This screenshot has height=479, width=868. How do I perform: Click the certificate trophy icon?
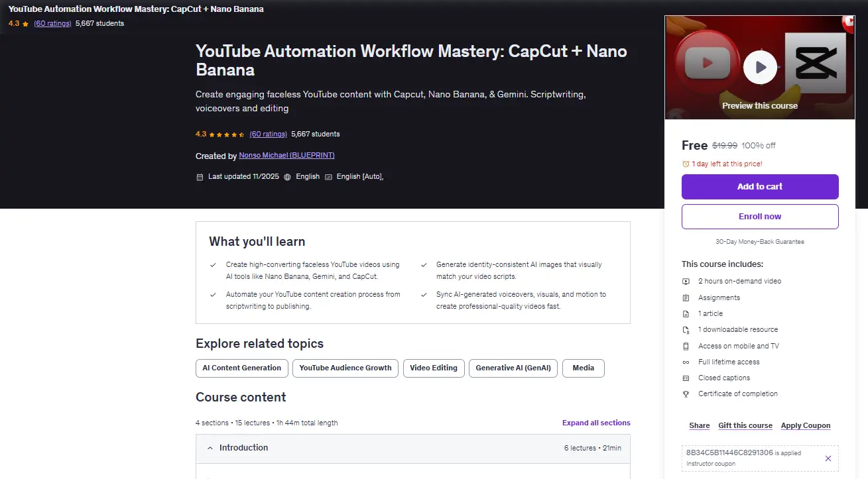tap(686, 394)
